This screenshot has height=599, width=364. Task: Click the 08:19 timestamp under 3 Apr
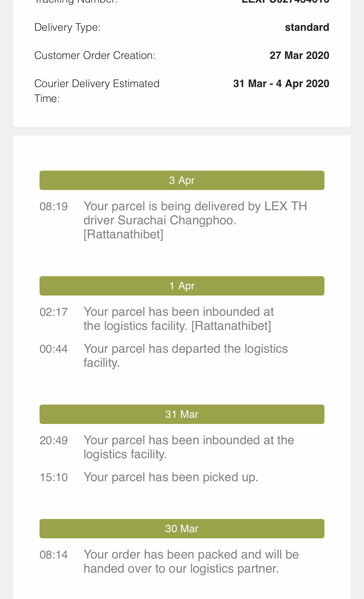pos(54,207)
